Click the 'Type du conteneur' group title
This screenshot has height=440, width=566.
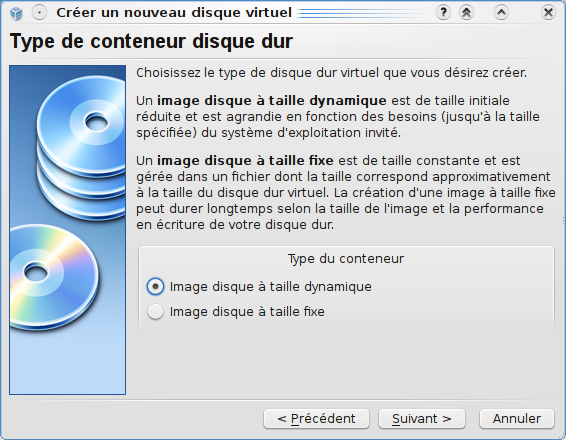click(x=346, y=259)
